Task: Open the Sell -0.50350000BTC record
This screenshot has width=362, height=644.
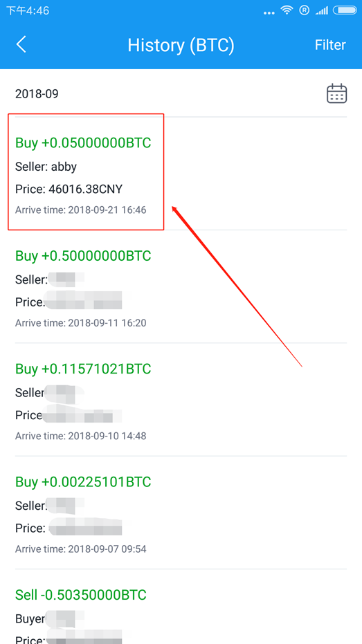Action: (x=181, y=607)
